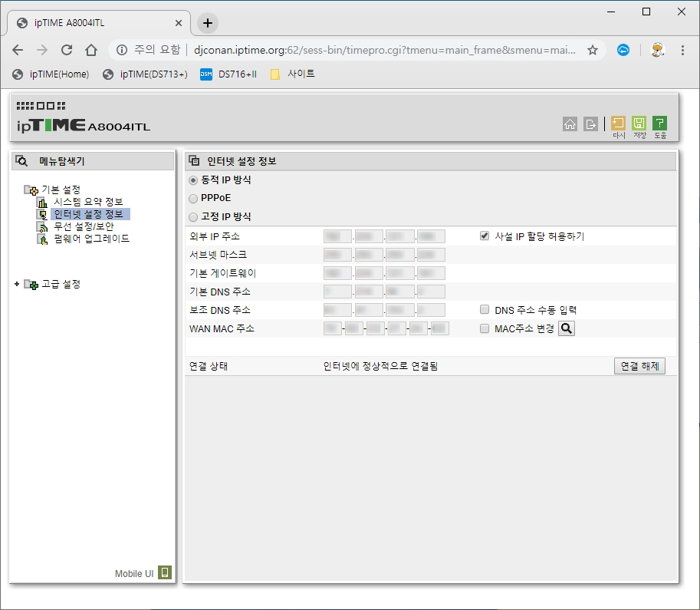
Task: Click the browser back arrow
Action: 18,50
